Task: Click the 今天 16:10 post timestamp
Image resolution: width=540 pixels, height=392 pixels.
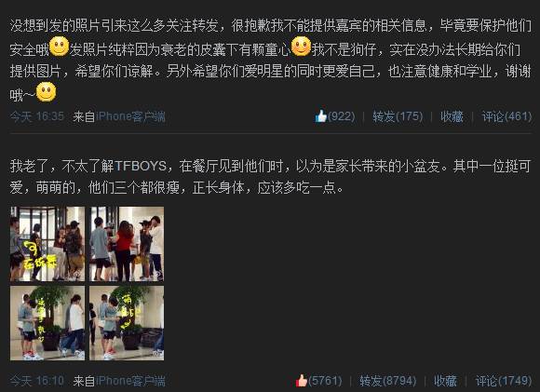Action: tap(37, 381)
